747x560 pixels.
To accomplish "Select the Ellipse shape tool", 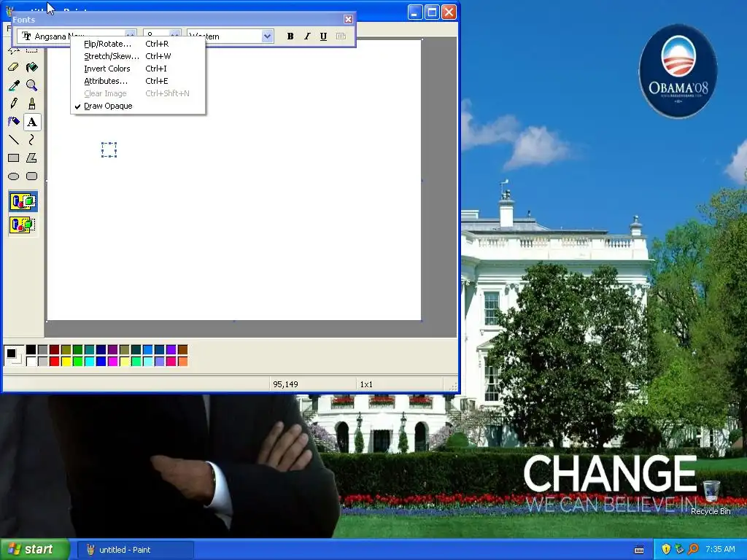I will (13, 176).
